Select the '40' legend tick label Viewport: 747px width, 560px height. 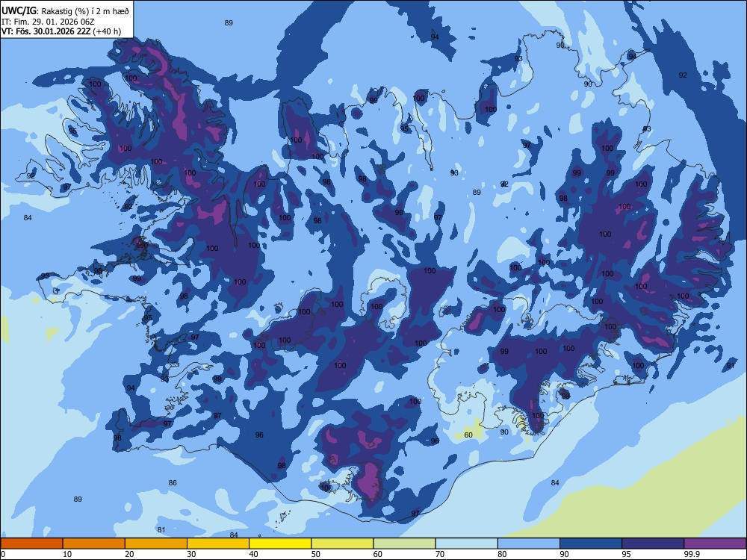point(253,554)
